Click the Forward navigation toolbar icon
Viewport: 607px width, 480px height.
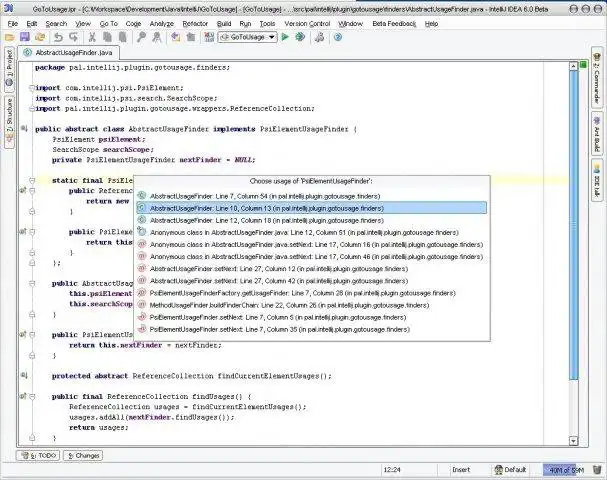(x=190, y=37)
